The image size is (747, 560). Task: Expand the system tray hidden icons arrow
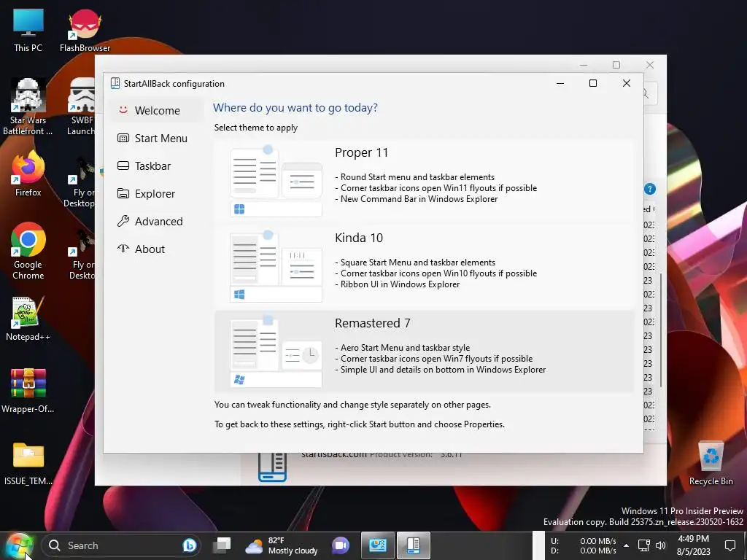tap(626, 545)
